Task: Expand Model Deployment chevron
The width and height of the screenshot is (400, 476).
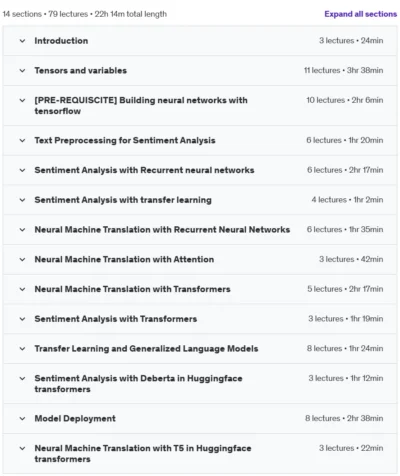Action: tap(22, 419)
